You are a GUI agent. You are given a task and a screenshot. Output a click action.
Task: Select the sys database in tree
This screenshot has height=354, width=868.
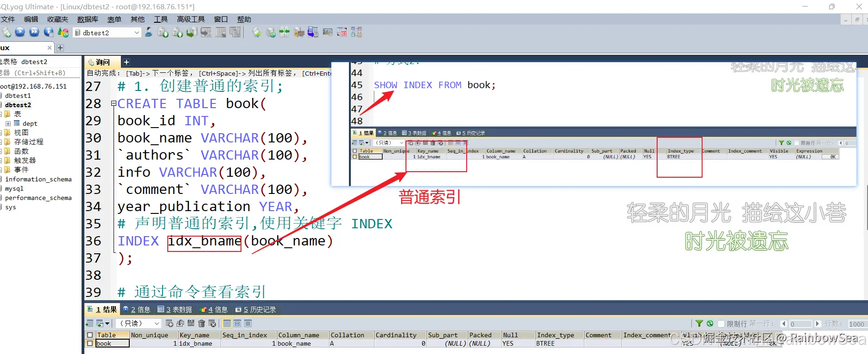tap(11, 207)
